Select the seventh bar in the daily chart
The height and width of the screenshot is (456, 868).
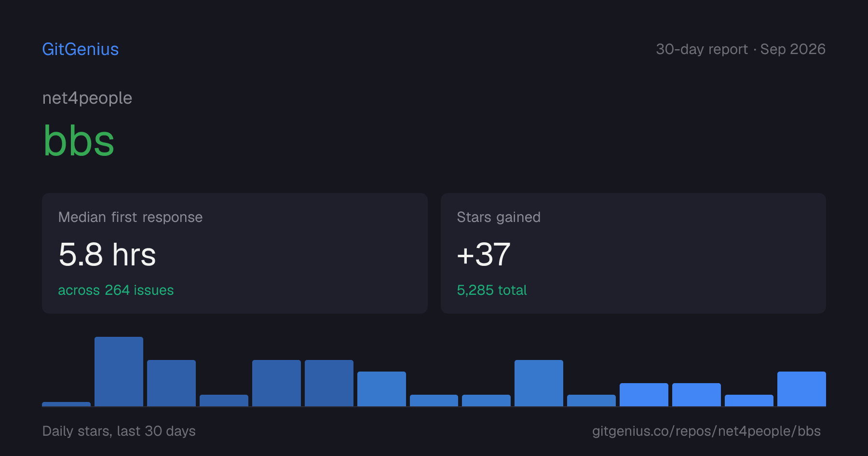tap(381, 389)
